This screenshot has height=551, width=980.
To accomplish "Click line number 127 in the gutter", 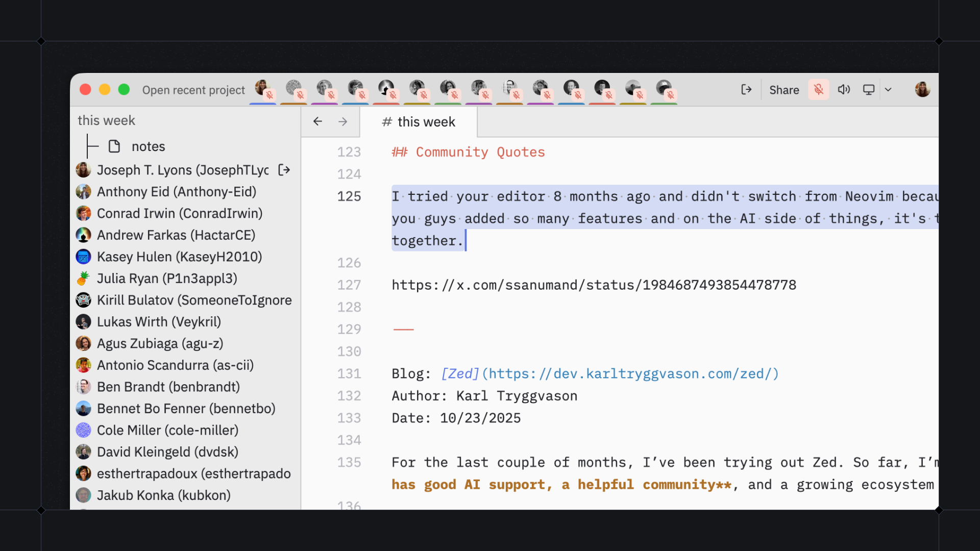I will 349,285.
